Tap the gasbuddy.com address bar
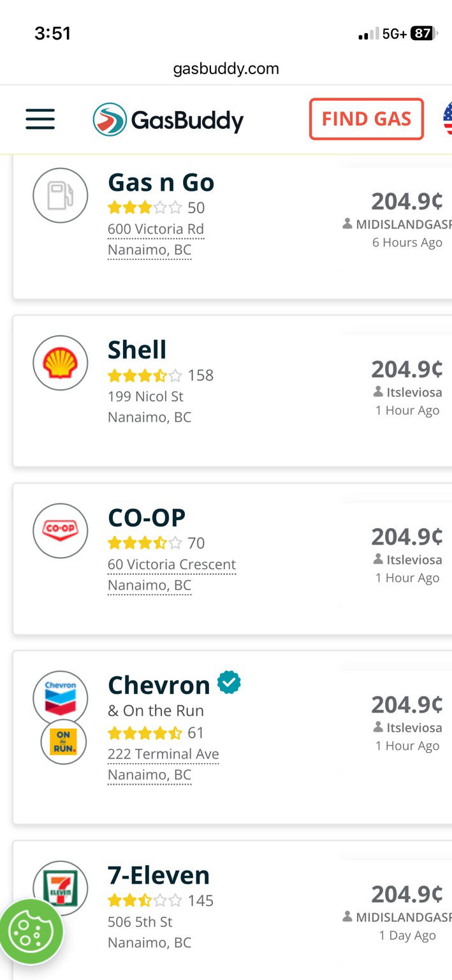The height and width of the screenshot is (980, 452). point(226,69)
